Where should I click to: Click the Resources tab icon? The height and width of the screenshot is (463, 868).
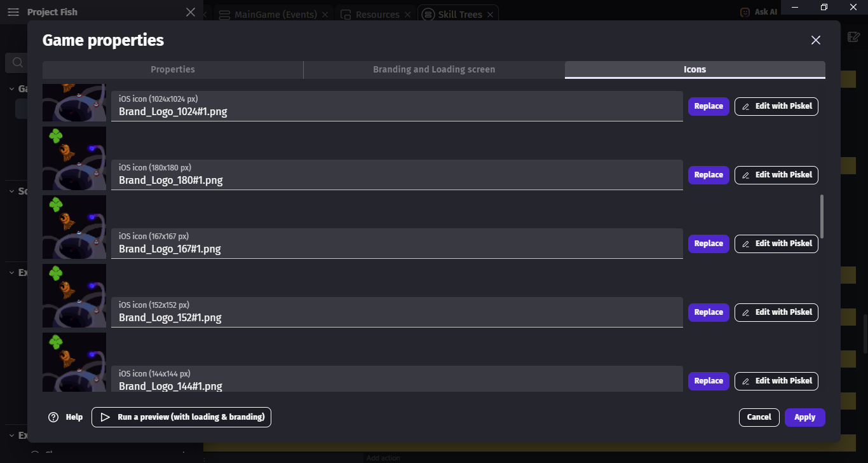pos(346,15)
